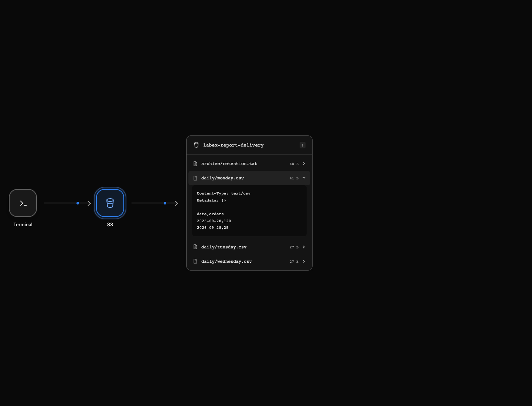Select the archive/retention.txt file name
The width and height of the screenshot is (532, 406).
229,164
